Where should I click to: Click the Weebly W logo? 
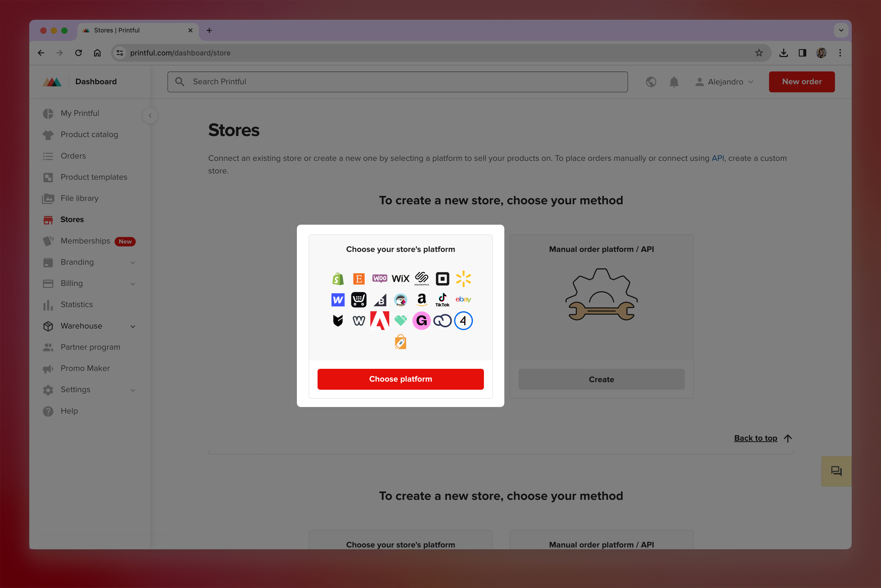tap(359, 321)
